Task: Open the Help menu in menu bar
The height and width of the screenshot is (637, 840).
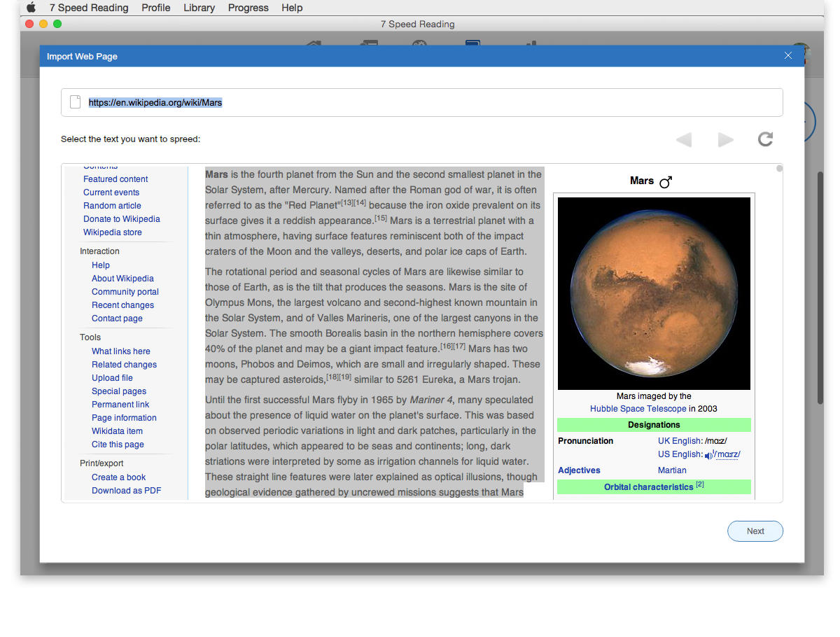Action: (x=292, y=8)
